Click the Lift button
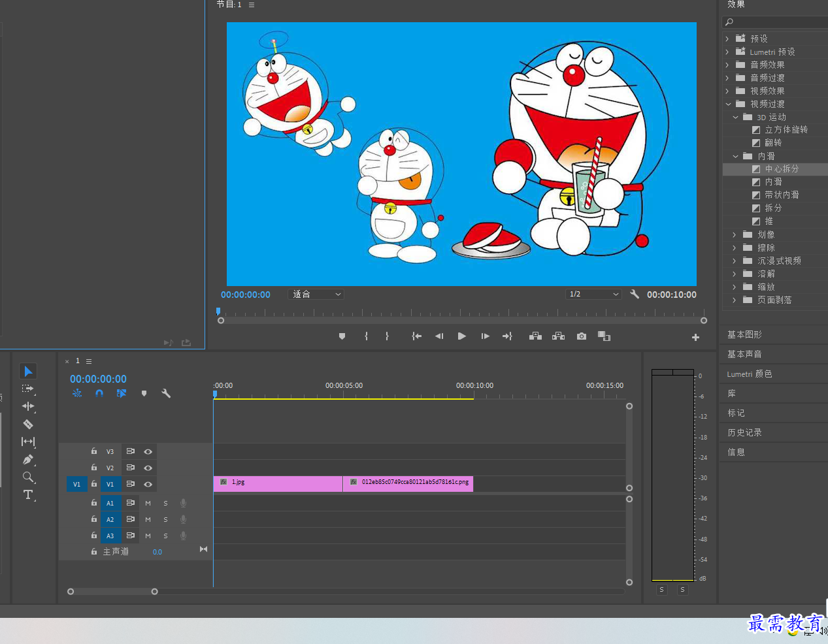Screen dimensions: 828x644 tap(535, 336)
